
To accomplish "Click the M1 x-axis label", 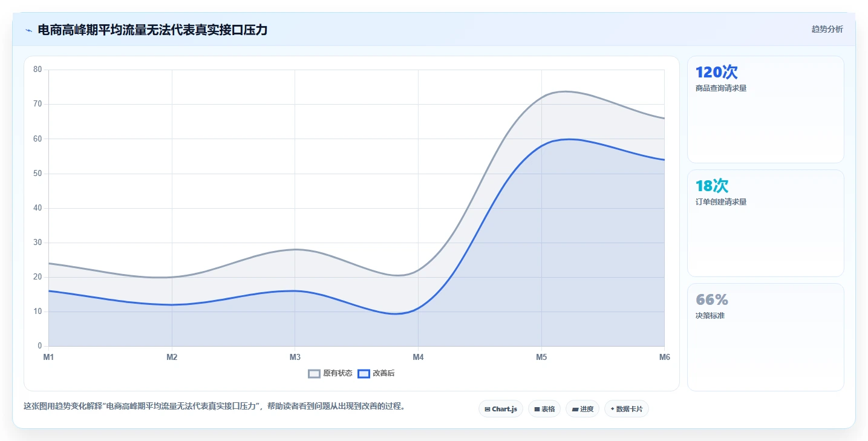I will 48,357.
